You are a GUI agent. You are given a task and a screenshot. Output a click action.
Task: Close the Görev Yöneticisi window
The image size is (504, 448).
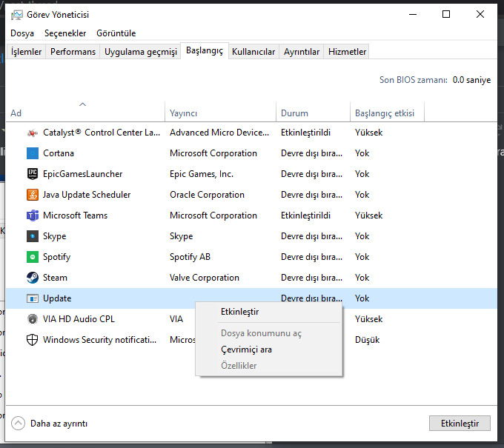[x=480, y=15]
